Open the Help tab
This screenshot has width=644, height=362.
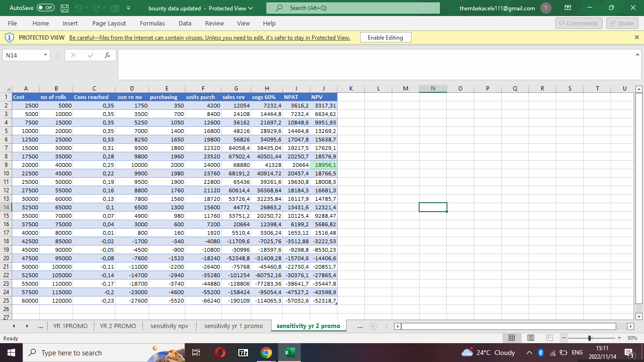tap(269, 23)
